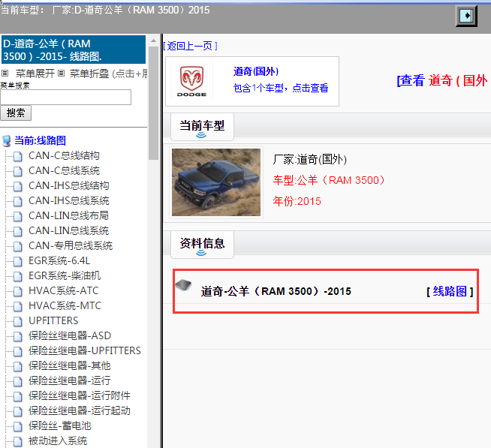Open 被动进入系统 entry
491x448 pixels.
pos(58,441)
